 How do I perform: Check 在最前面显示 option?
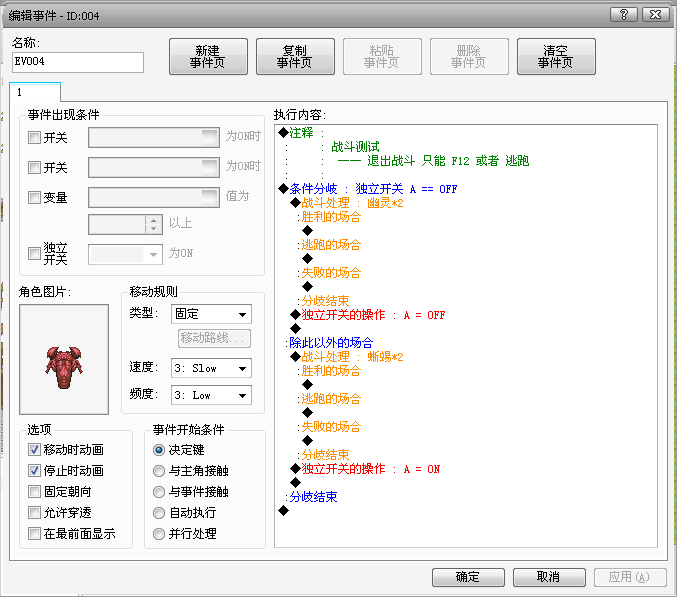pyautogui.click(x=34, y=534)
